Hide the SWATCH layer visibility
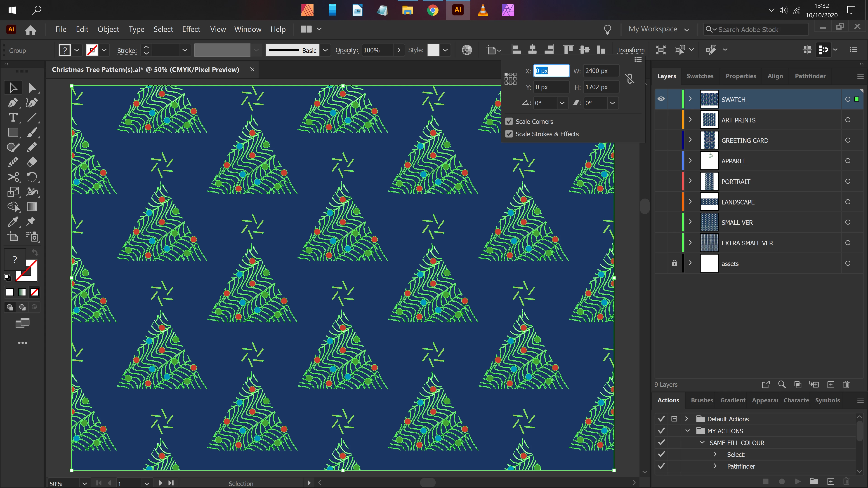The image size is (868, 488). [661, 99]
